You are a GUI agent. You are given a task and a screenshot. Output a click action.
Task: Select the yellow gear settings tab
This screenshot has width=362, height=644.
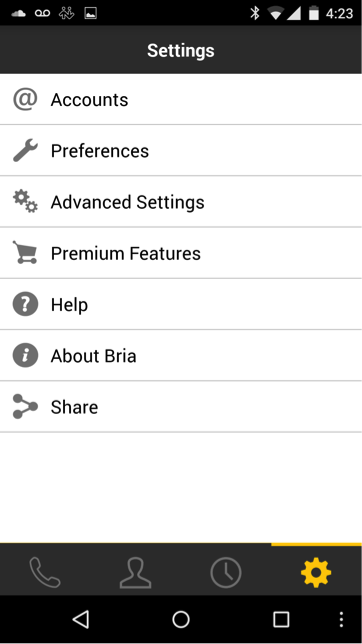pyautogui.click(x=316, y=572)
